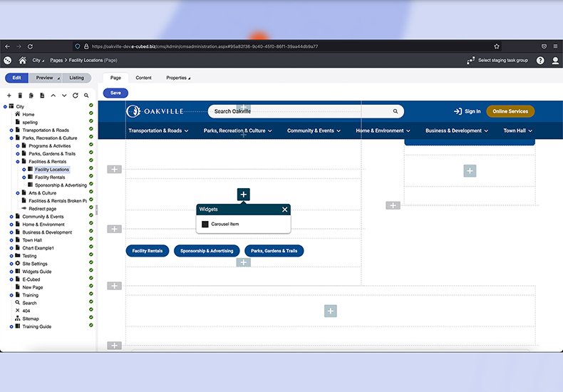Open the user account profile icon
Image resolution: width=563 pixels, height=392 pixels.
coord(555,61)
